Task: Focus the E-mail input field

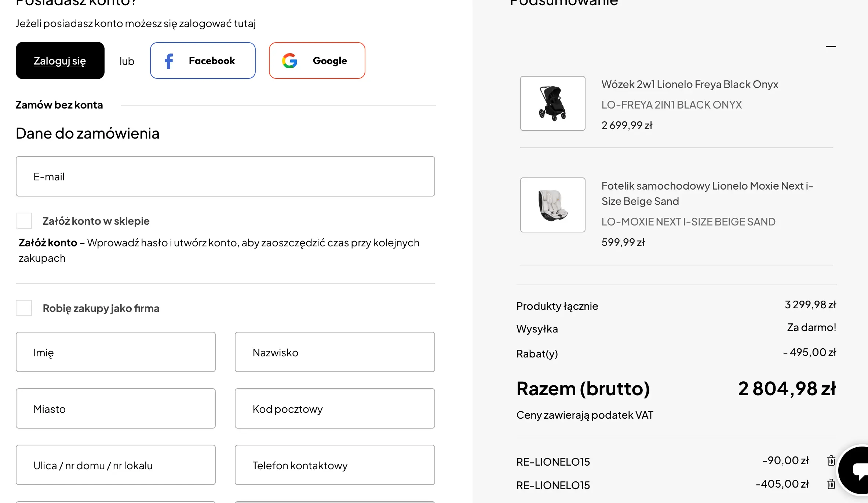Action: click(225, 176)
